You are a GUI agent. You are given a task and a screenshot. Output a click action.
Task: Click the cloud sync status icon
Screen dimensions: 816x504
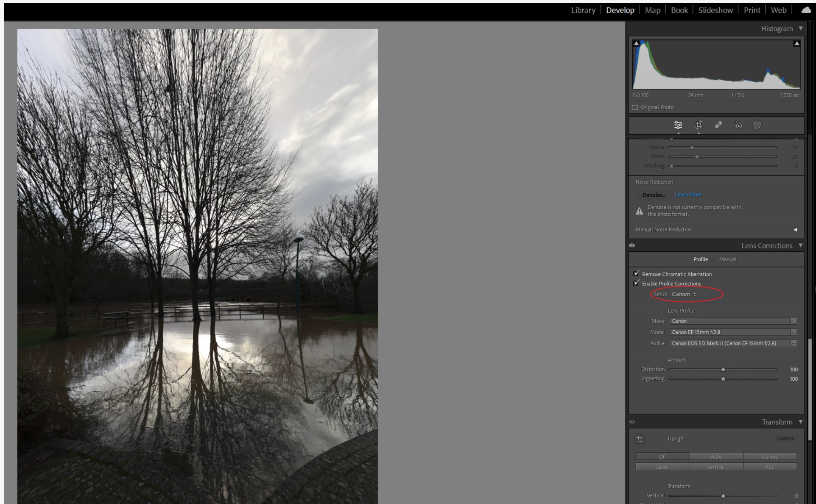pos(806,10)
